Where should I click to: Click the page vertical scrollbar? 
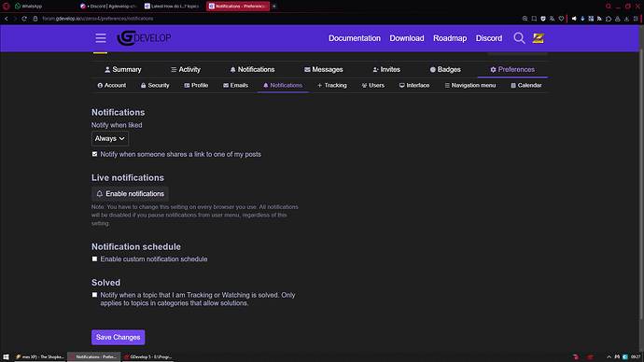(641, 185)
